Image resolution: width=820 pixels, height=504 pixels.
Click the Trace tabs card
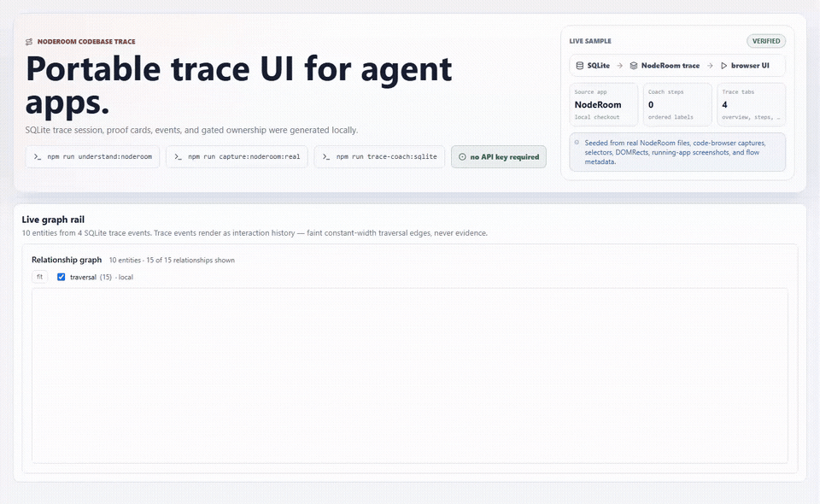(x=751, y=104)
